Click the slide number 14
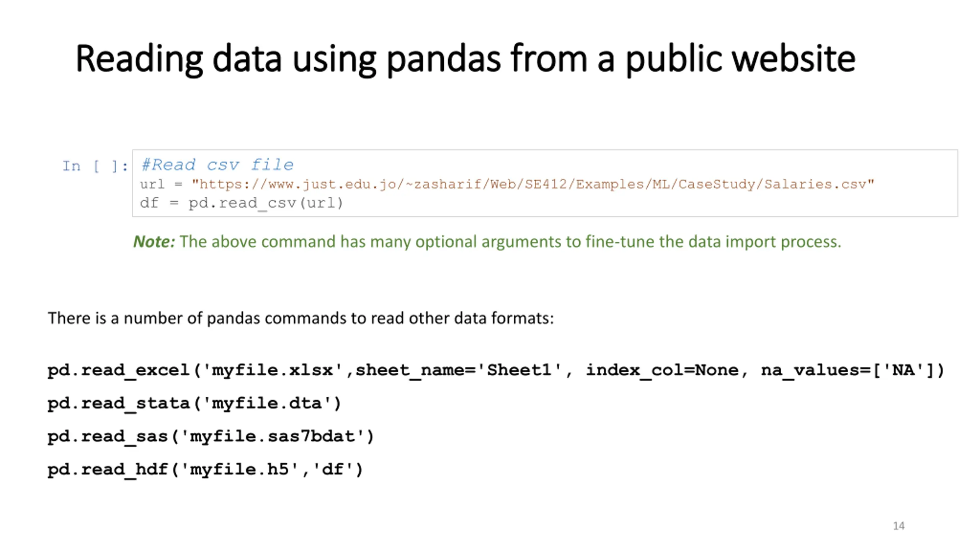 [898, 526]
